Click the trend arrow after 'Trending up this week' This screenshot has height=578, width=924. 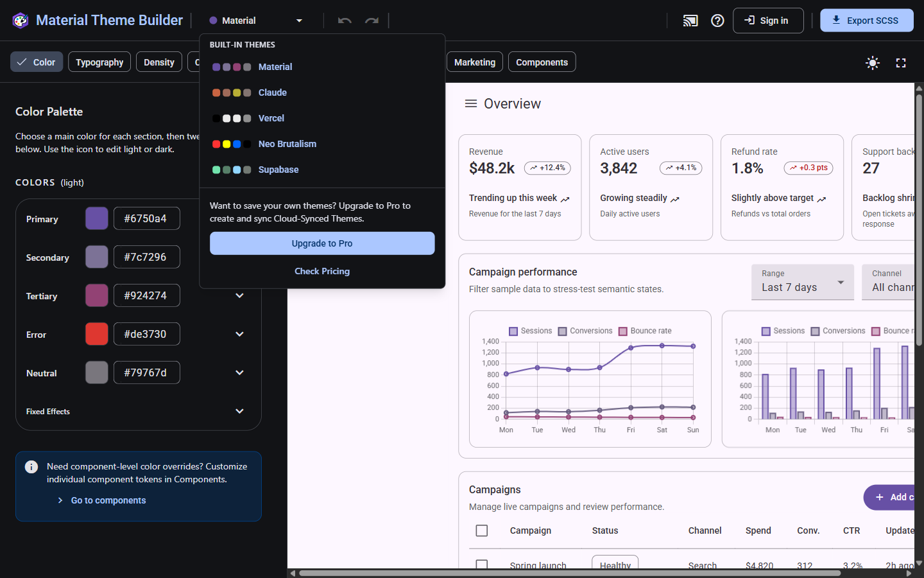565,199
